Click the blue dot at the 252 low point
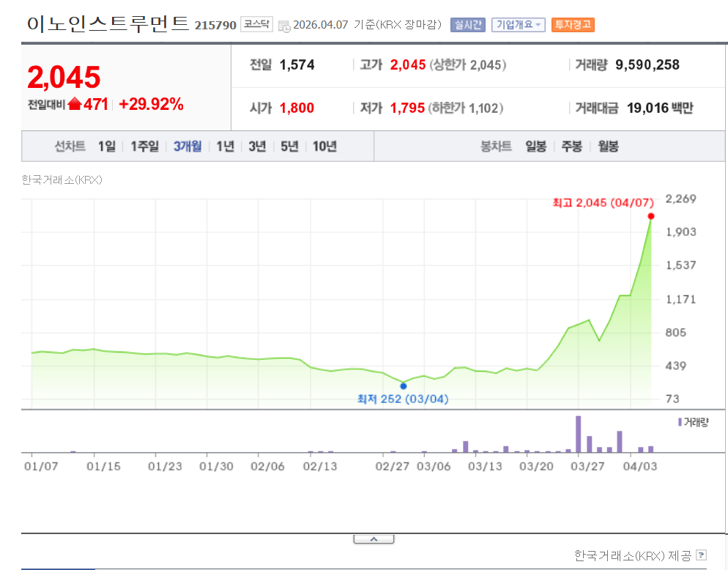 click(x=403, y=385)
